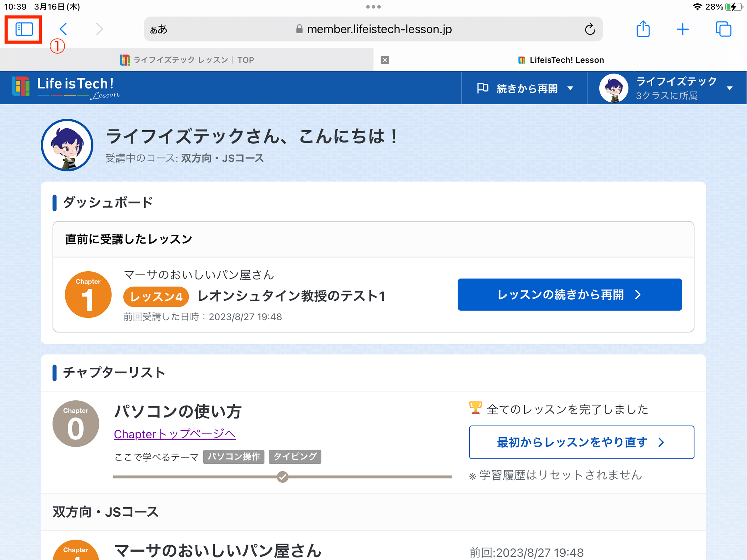This screenshot has height=560, width=747.
Task: Switch to ライフイズテック レッスン TOP tab
Action: tap(187, 60)
